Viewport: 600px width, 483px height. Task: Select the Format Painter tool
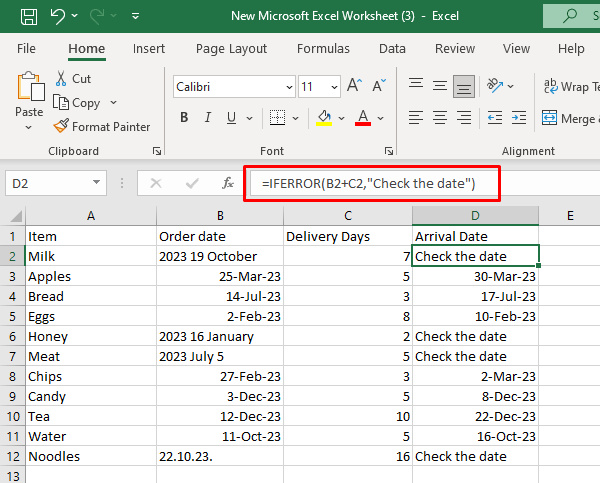tap(101, 127)
